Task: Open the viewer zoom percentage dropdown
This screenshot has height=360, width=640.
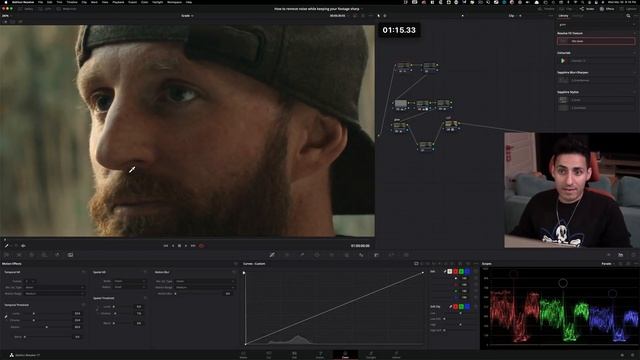Action: pyautogui.click(x=5, y=16)
